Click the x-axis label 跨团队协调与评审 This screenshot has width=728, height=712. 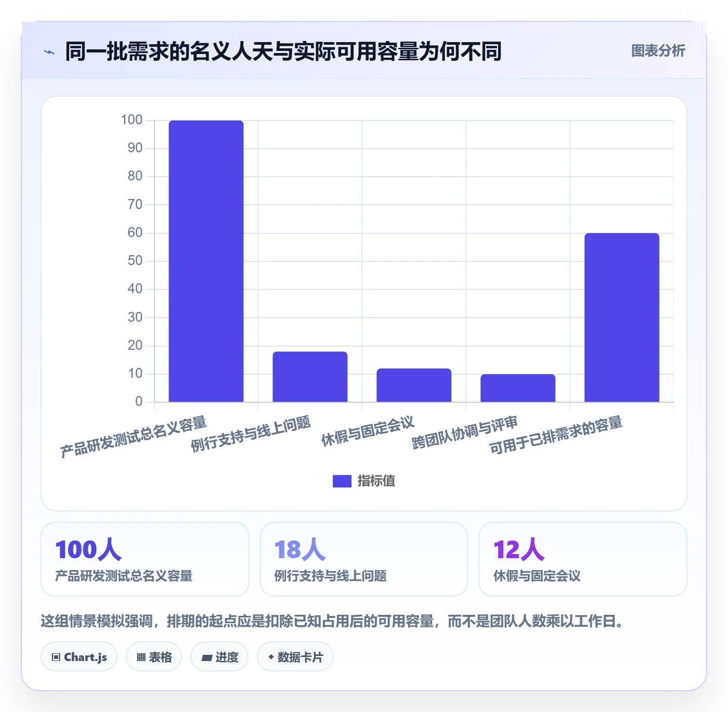click(x=465, y=432)
